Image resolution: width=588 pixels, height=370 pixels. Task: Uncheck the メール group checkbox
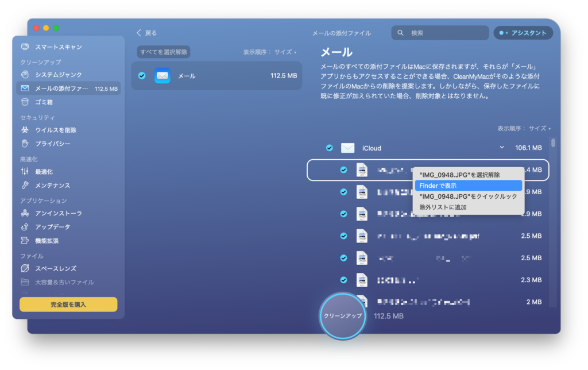(x=142, y=76)
